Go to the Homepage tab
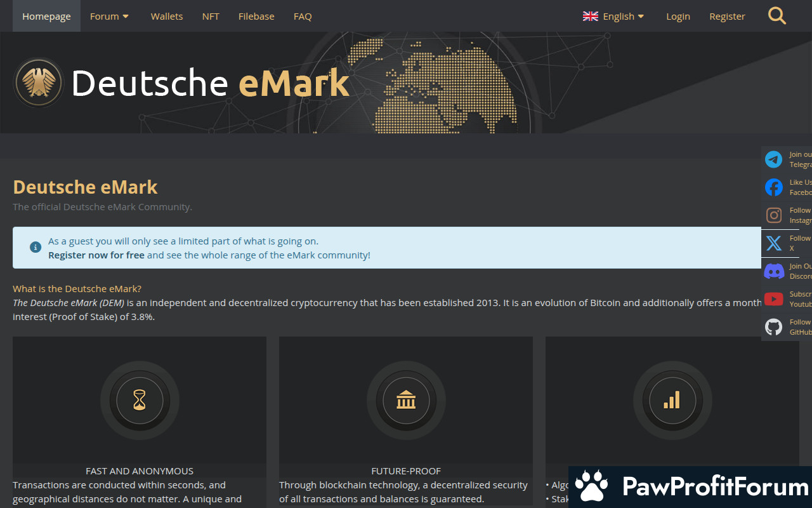Screen dimensions: 812x508 [x=46, y=17]
